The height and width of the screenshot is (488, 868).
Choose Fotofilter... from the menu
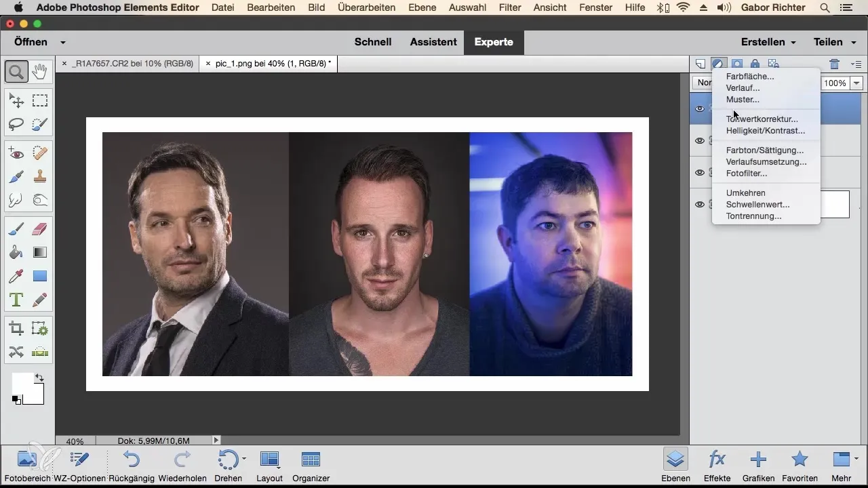point(747,173)
